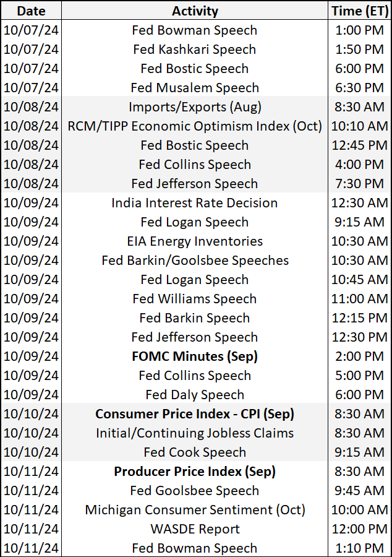This screenshot has height=557, width=392.
Task: Select the Fed Cook Speech entry
Action: click(195, 452)
